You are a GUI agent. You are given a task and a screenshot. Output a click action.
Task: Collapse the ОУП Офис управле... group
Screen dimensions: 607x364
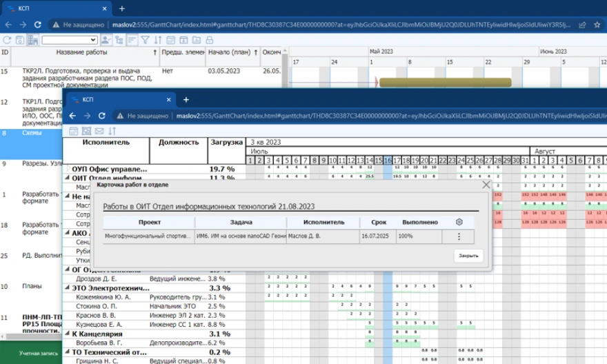[x=68, y=169]
